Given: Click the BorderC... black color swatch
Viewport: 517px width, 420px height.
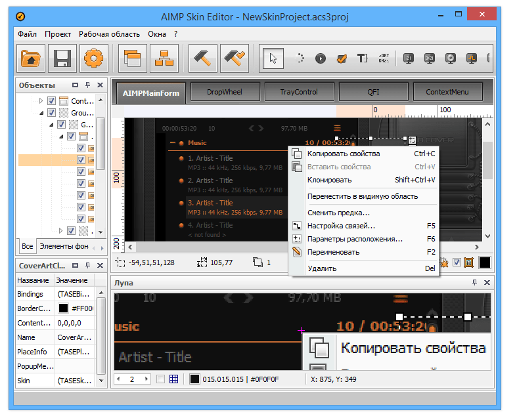Looking at the screenshot, I should point(63,308).
